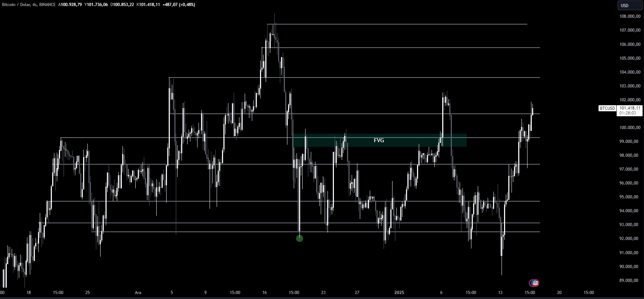Click the 103.000,00 price axis label
The image size is (644, 299).
pyautogui.click(x=630, y=86)
